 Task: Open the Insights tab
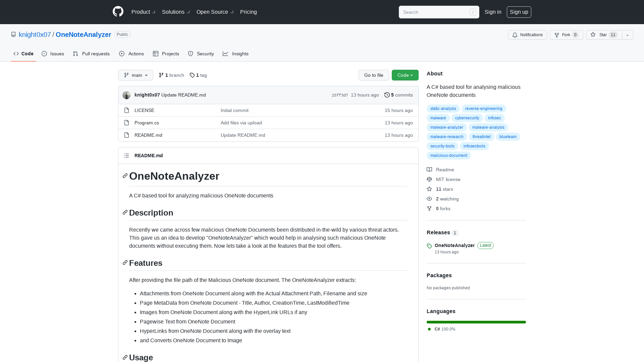236,54
